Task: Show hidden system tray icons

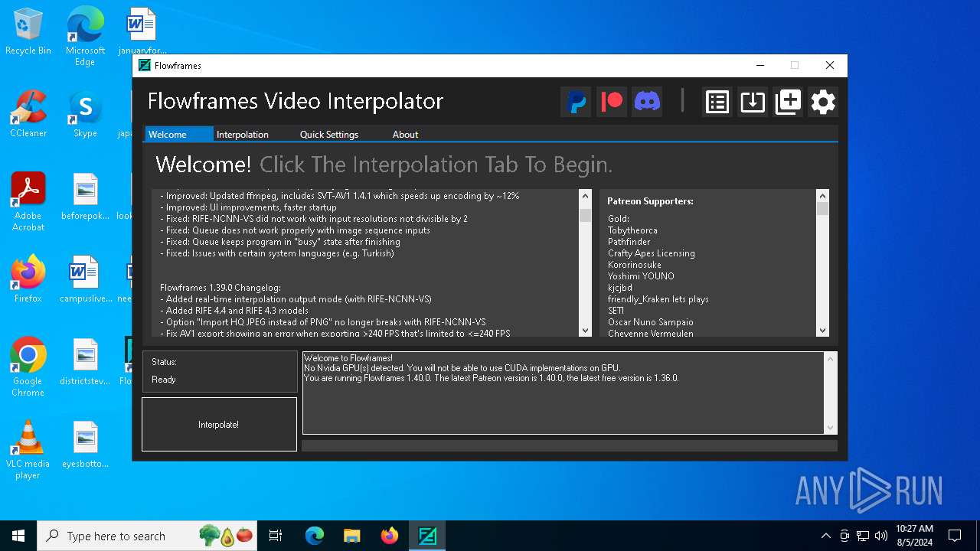Action: [x=825, y=536]
